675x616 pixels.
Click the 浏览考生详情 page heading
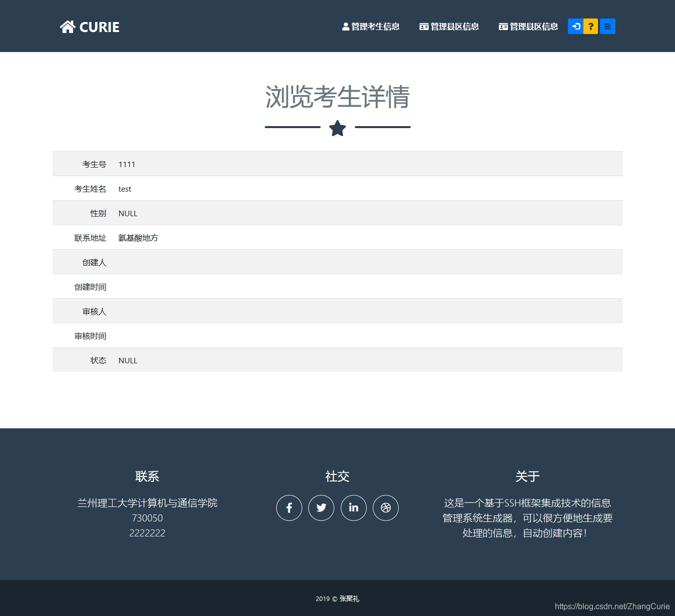pyautogui.click(x=338, y=97)
